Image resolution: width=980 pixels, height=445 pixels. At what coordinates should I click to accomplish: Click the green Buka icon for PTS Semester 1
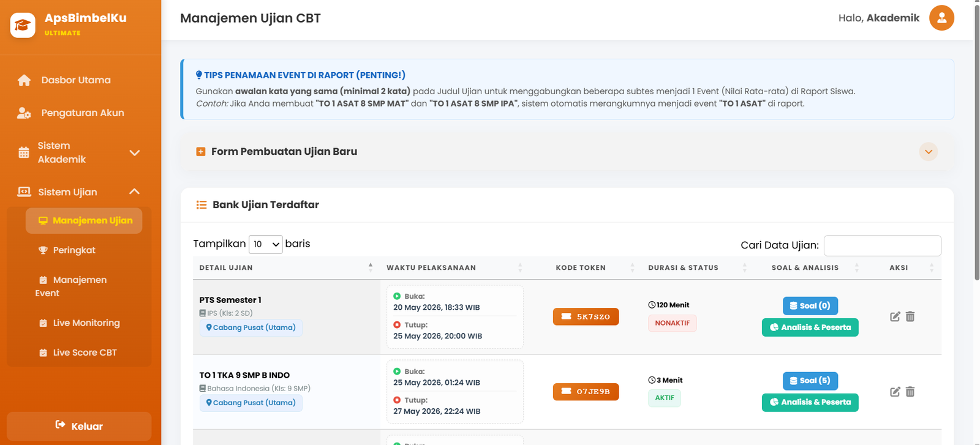pos(397,296)
